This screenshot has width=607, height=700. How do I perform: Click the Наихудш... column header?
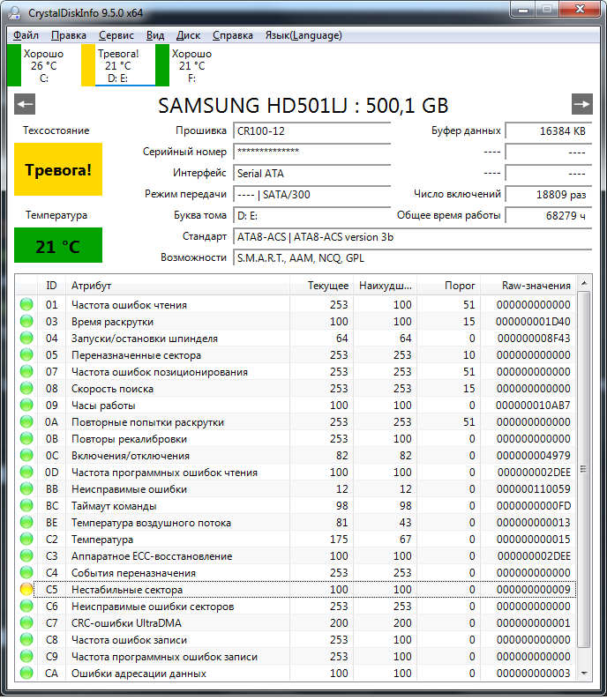(385, 286)
